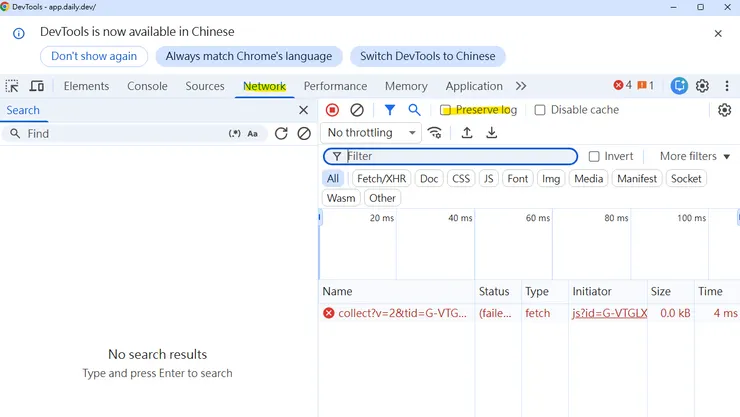Check the Invert filter checkbox
The width and height of the screenshot is (740, 417).
[x=594, y=156]
